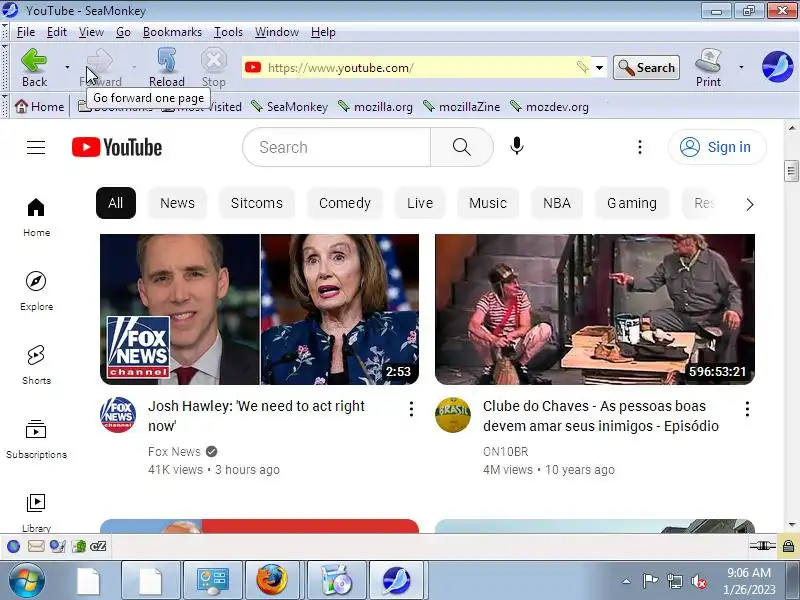This screenshot has height=600, width=800.
Task: Click the Stop loading button
Action: point(213,67)
